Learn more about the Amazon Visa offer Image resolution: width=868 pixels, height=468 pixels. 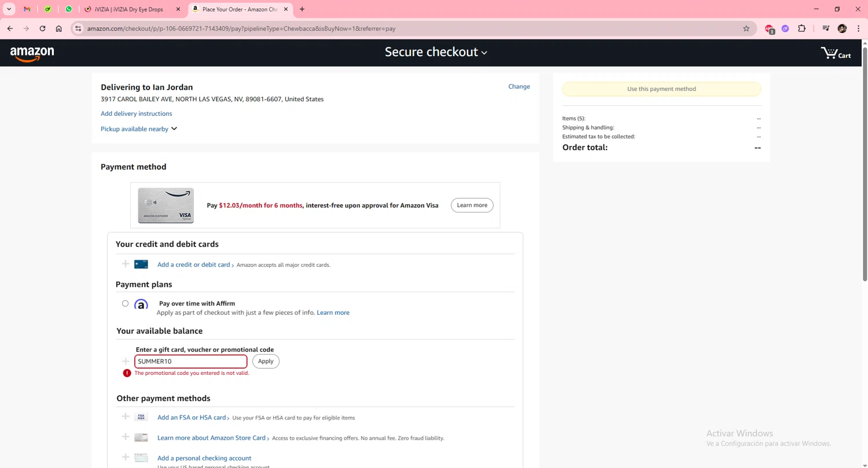tap(472, 205)
